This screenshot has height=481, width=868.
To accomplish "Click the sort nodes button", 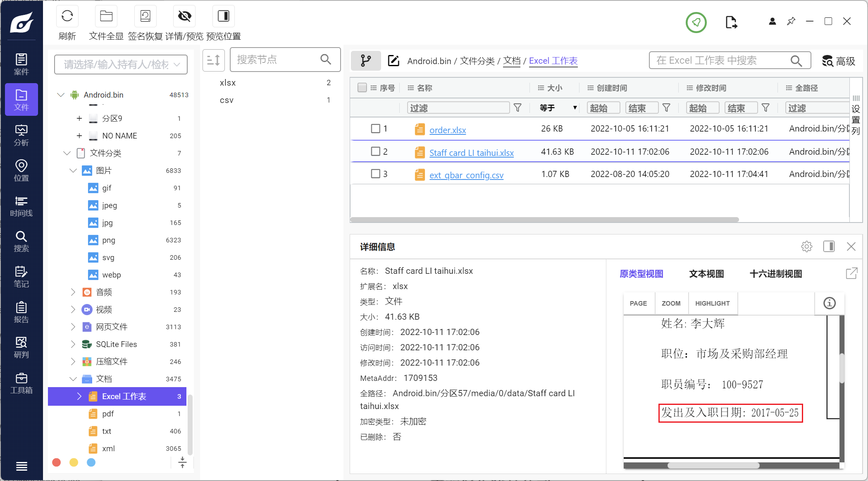I will pyautogui.click(x=214, y=60).
